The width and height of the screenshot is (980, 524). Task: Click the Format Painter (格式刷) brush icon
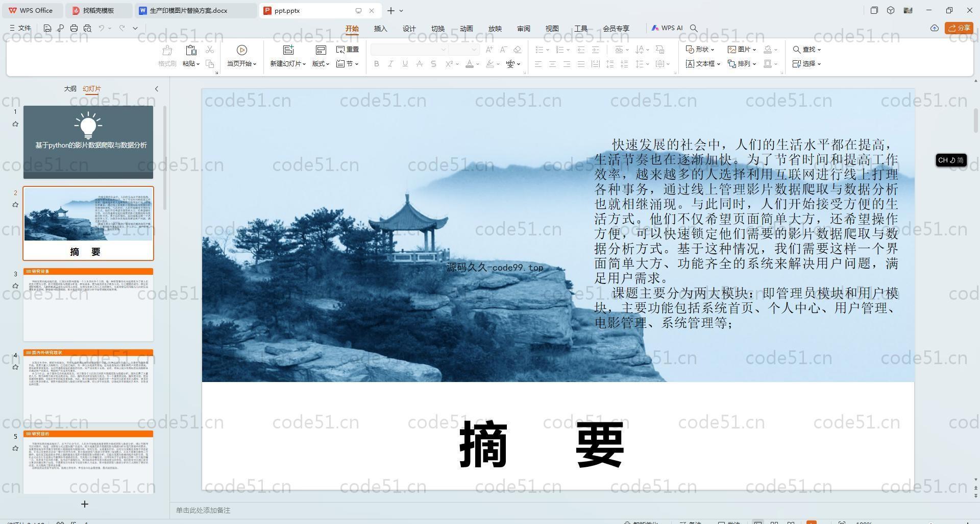(x=167, y=50)
